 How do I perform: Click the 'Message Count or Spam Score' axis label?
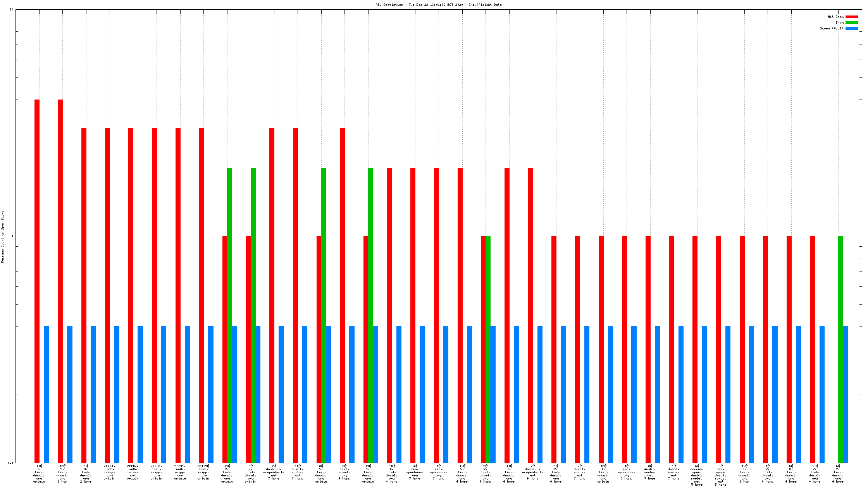[3, 237]
